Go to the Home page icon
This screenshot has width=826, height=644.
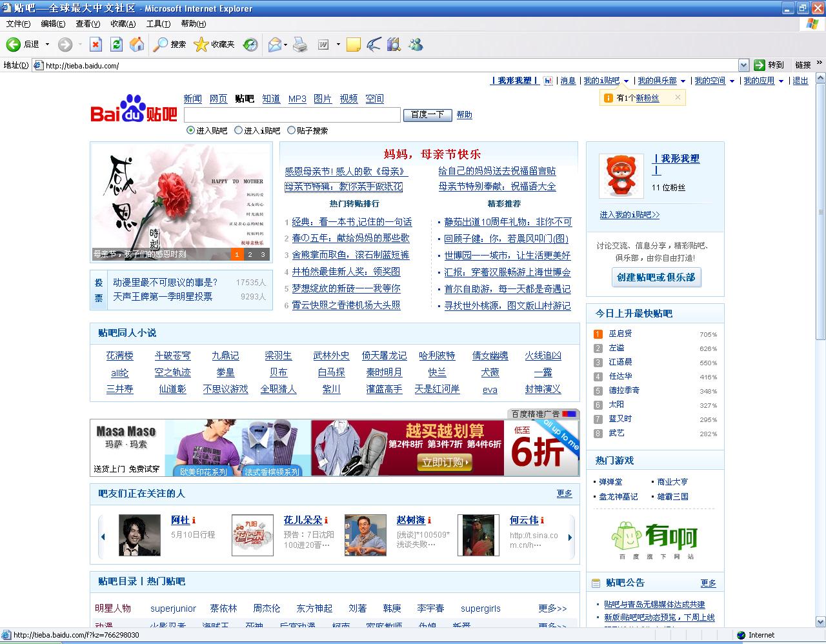click(x=137, y=45)
